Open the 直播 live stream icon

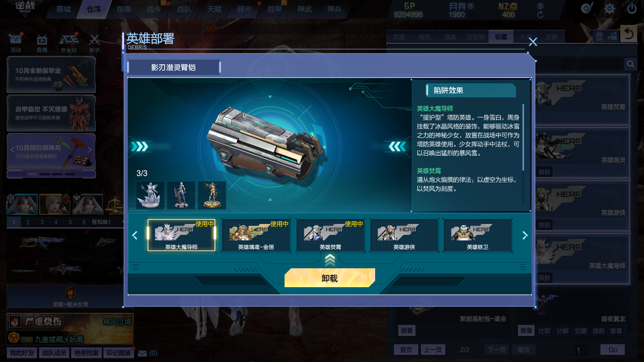coord(42,43)
